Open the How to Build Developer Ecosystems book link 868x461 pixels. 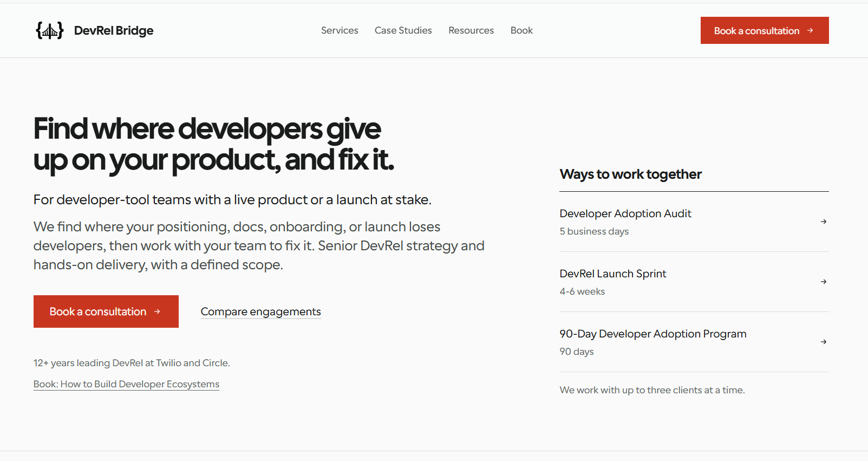126,384
